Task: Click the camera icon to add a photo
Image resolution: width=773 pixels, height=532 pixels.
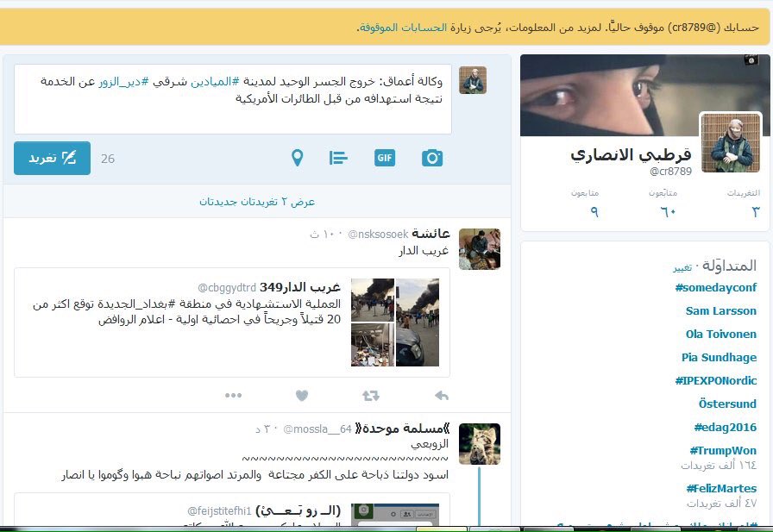Action: coord(432,158)
